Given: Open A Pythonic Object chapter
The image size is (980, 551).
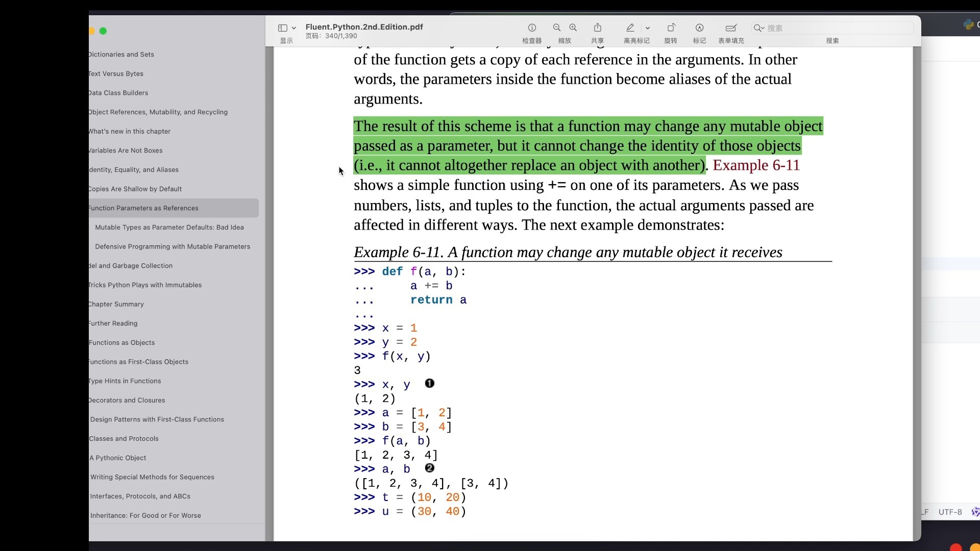Looking at the screenshot, I should [118, 458].
